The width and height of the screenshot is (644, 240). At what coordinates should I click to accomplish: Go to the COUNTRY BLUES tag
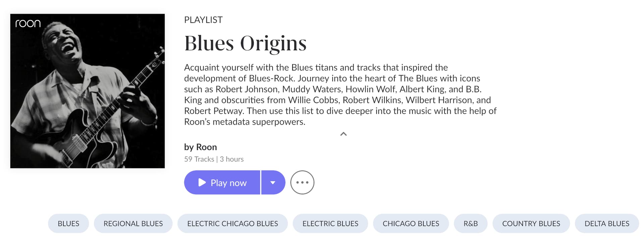click(531, 223)
